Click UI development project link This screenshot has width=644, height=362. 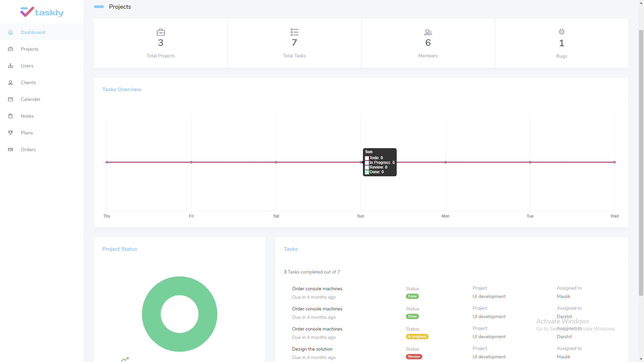[489, 296]
